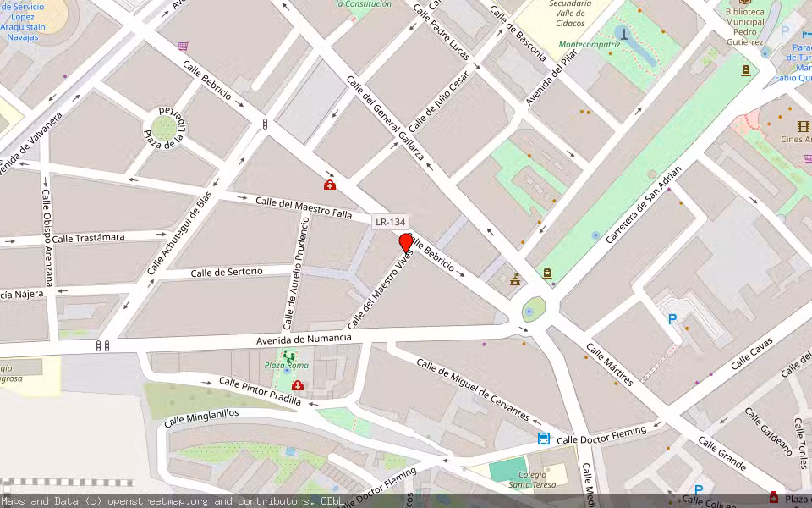This screenshot has width=812, height=508.
Task: Click the cinema film icon at Cines
Action: point(803,126)
